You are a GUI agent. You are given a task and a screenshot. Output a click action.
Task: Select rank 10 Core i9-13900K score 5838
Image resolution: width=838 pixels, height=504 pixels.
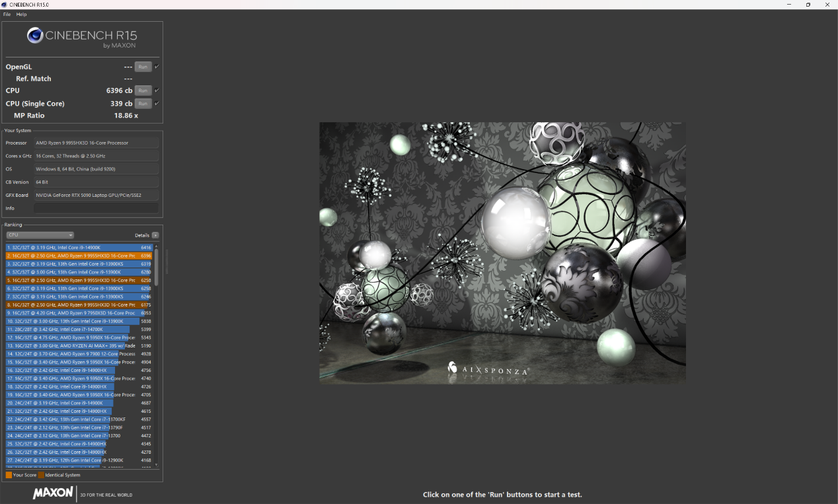pos(79,321)
